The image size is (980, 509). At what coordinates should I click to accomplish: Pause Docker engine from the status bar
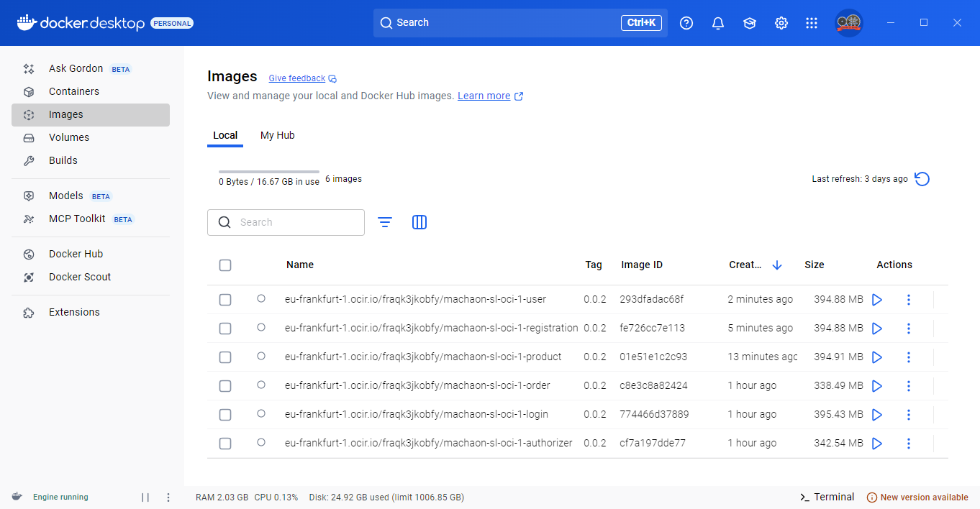(145, 497)
